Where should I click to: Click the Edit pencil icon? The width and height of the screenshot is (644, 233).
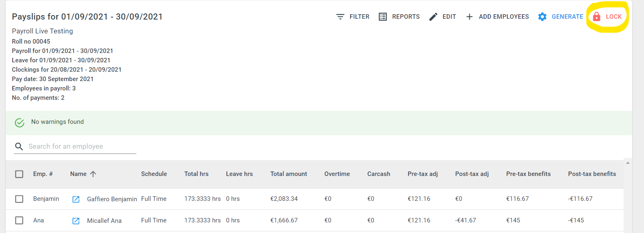pos(433,17)
